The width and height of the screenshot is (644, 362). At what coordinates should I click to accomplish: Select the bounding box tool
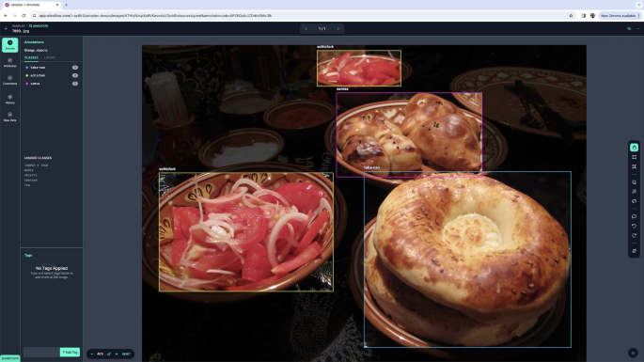coord(635,157)
